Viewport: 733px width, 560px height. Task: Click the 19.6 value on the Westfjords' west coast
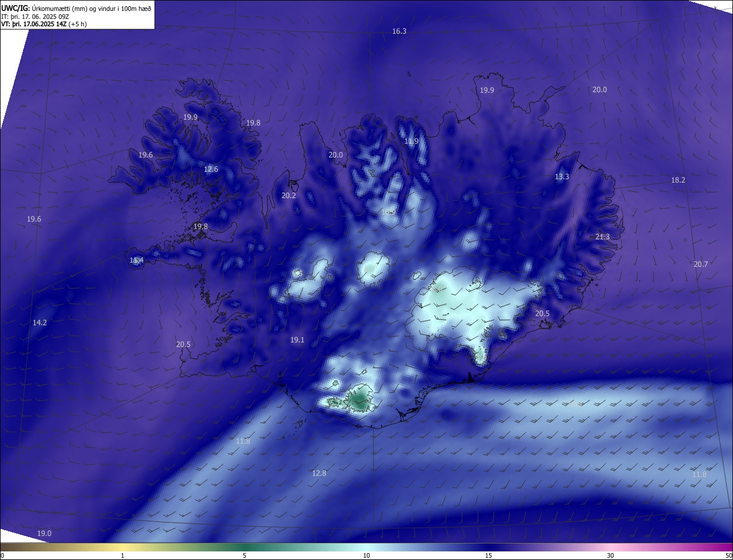coord(145,155)
